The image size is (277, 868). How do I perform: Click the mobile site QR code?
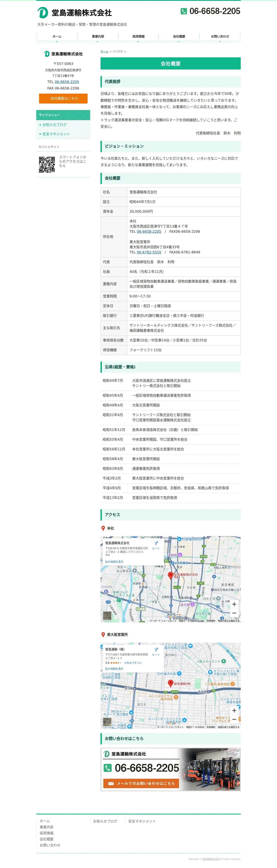(x=47, y=164)
